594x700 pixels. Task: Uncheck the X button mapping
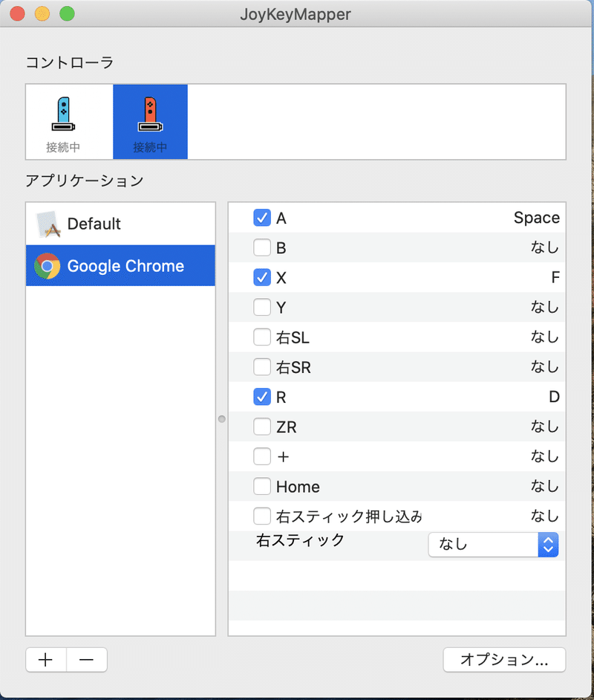pyautogui.click(x=262, y=277)
